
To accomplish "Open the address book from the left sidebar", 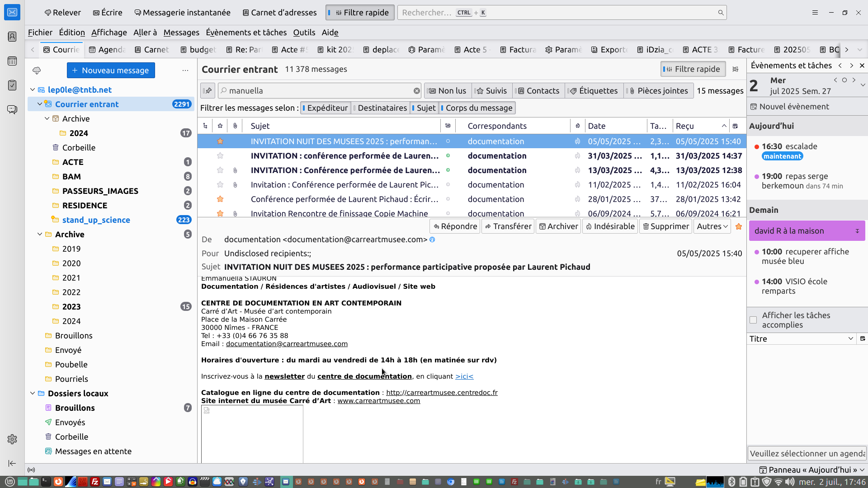I will pyautogui.click(x=12, y=37).
